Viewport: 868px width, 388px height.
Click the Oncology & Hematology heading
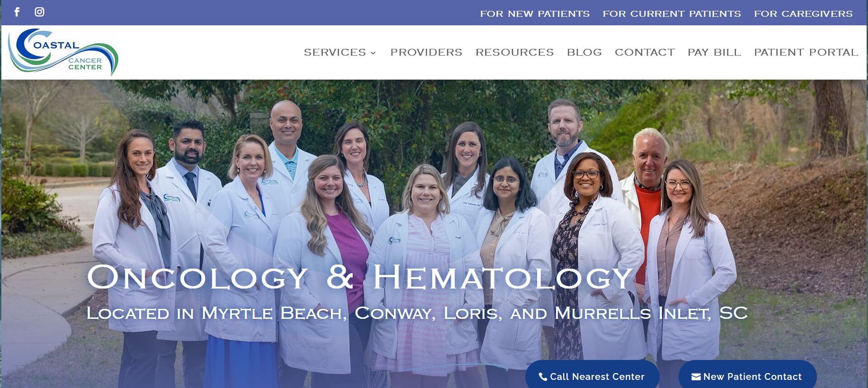pos(360,277)
